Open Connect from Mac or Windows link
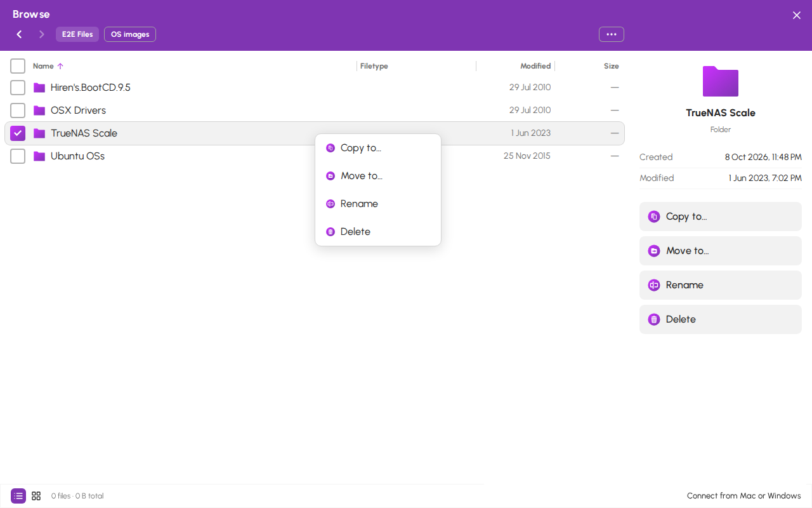This screenshot has width=812, height=508. coord(744,496)
